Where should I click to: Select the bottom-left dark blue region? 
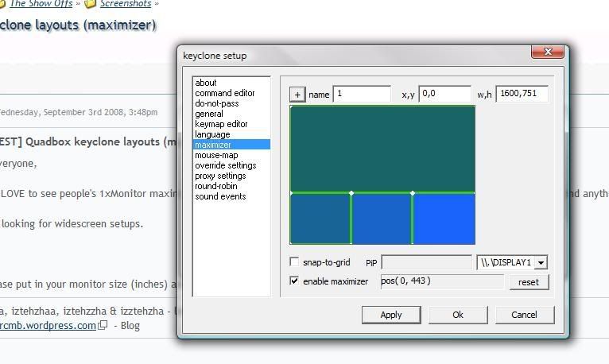click(320, 219)
